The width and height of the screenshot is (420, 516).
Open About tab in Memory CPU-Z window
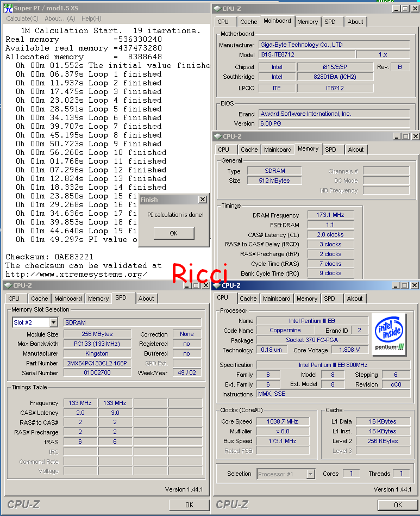coord(356,150)
